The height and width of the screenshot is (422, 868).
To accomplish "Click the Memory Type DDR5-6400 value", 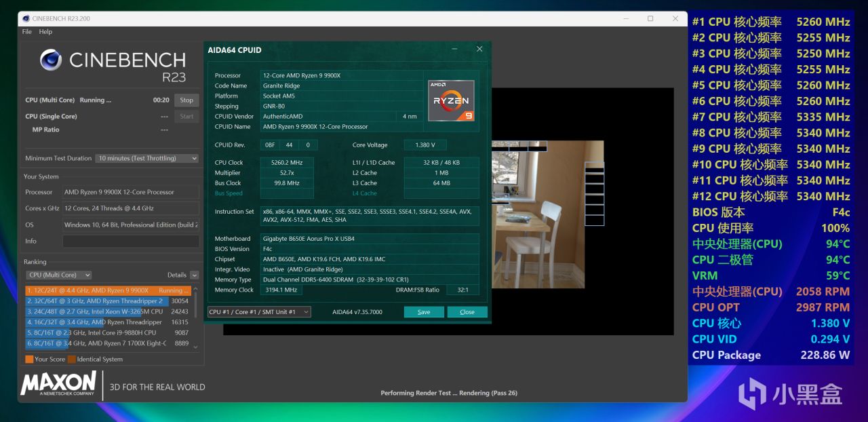I will point(370,280).
